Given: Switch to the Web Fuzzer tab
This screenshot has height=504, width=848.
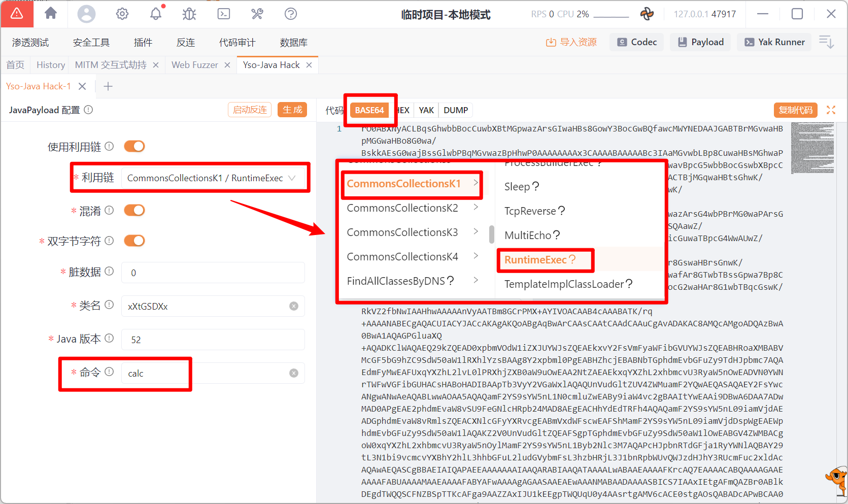Looking at the screenshot, I should point(194,65).
